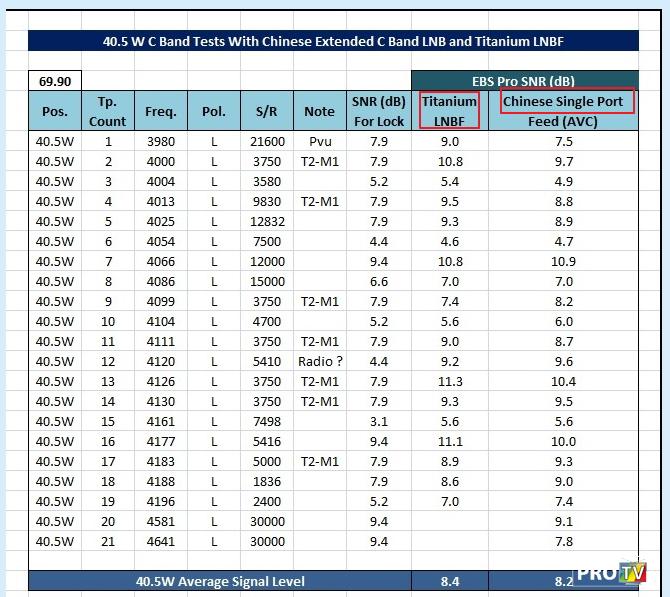Select the Titanium LNBF column header
Viewport: 670px width, 597px height.
click(x=449, y=111)
